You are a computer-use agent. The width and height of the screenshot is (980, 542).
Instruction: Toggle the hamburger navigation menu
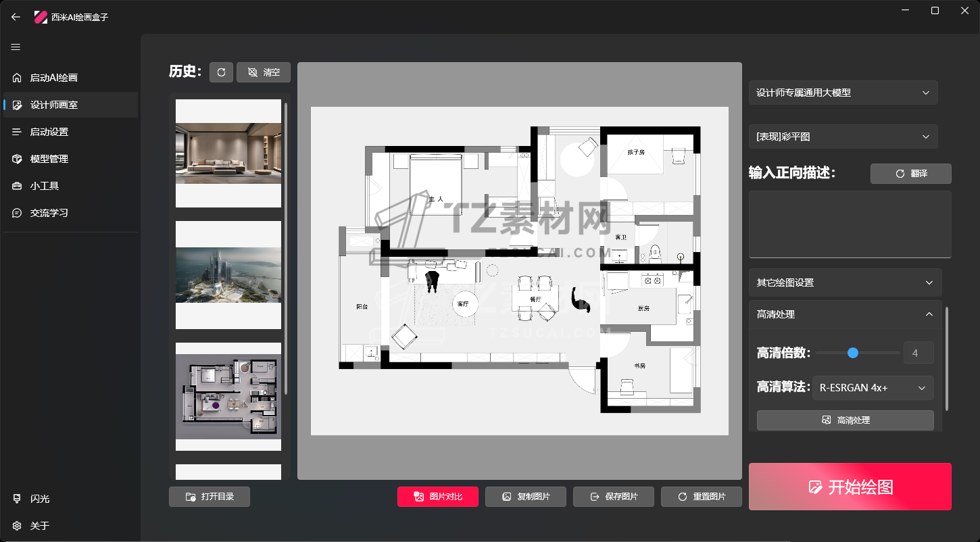coord(16,47)
